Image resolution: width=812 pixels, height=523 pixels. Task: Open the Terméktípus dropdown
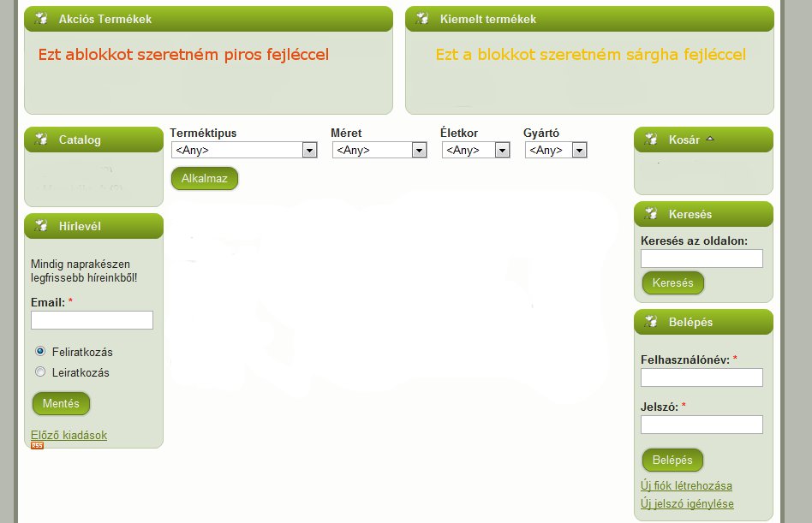(244, 151)
